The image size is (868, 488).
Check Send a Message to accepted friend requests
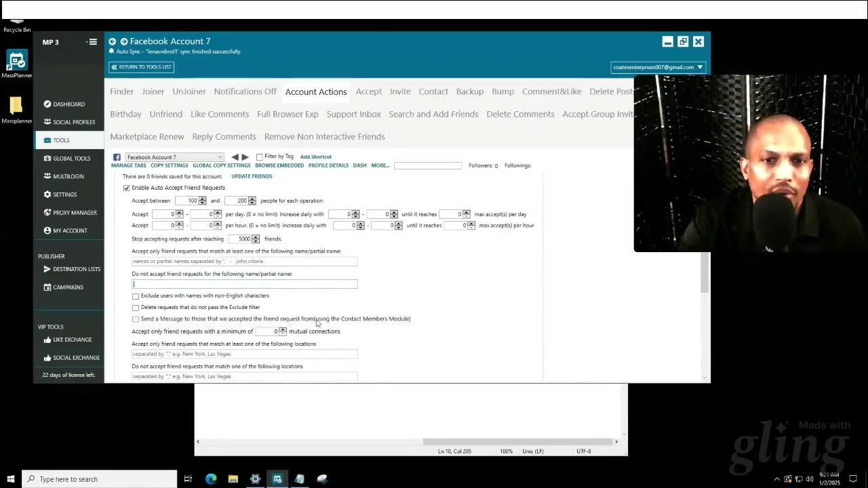tap(136, 319)
